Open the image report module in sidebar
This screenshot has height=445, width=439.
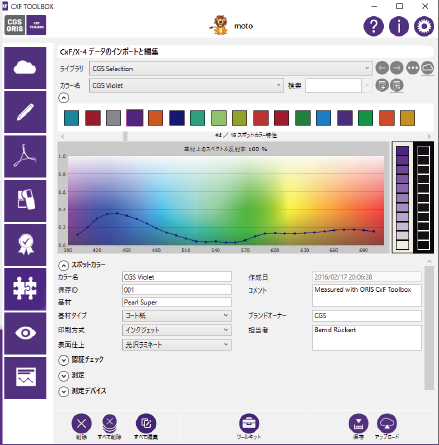25,377
